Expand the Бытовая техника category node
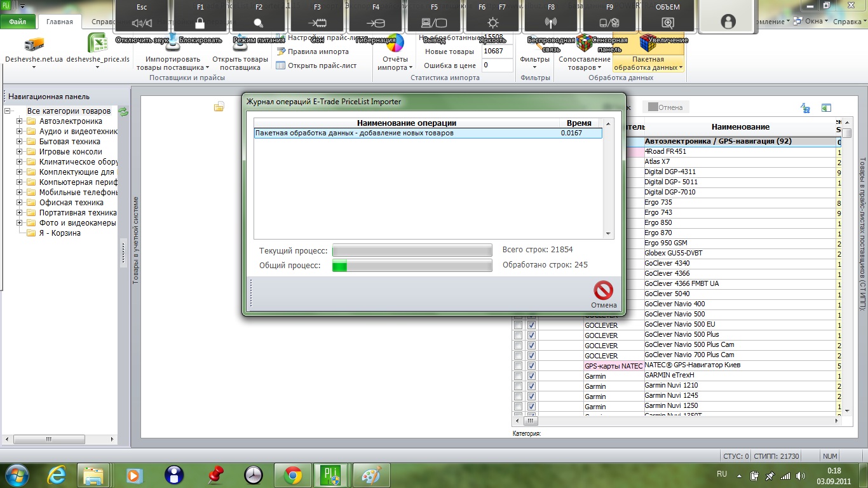Viewport: 868px width, 488px height. [20, 142]
